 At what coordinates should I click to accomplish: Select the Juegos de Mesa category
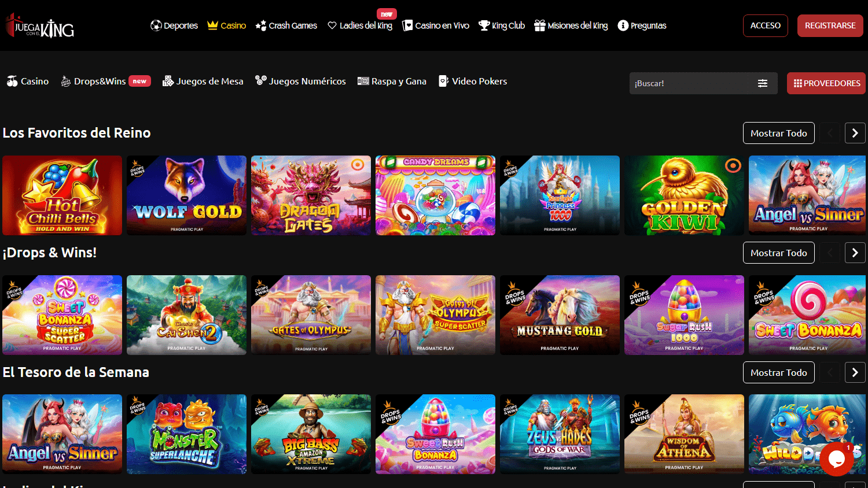tap(203, 81)
